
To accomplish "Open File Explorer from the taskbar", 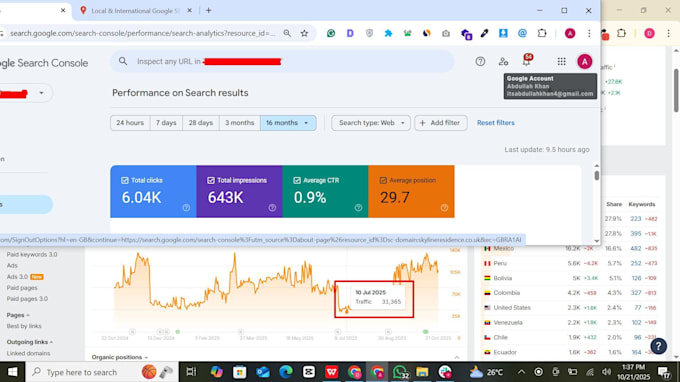I will (x=422, y=372).
